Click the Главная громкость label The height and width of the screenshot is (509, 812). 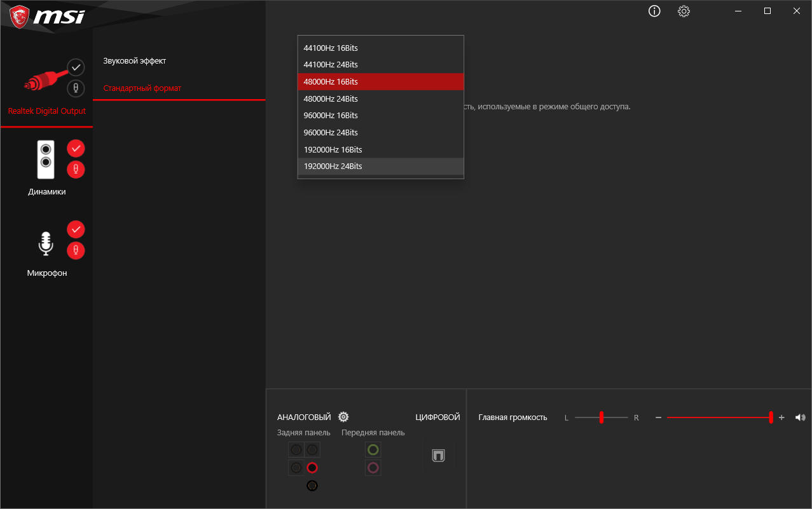coord(513,417)
